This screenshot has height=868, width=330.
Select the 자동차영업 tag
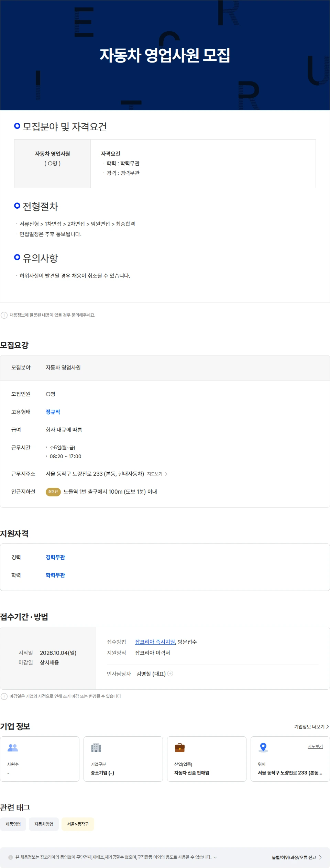[x=44, y=824]
